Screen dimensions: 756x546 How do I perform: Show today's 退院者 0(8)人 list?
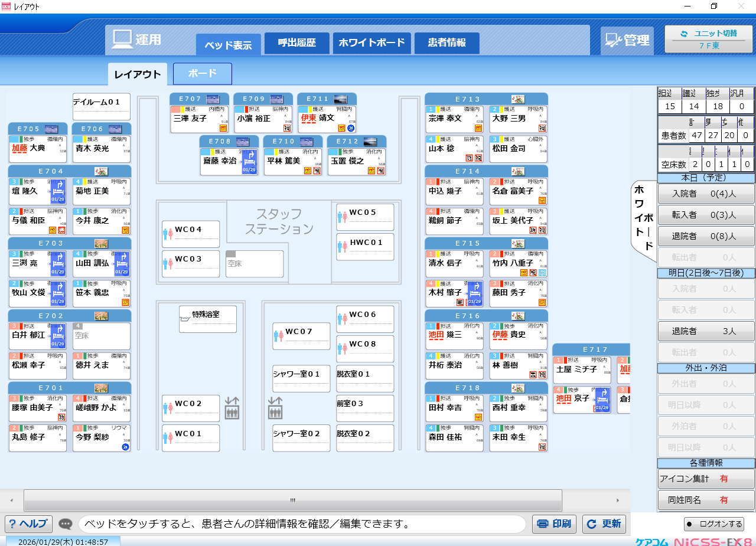pos(706,236)
